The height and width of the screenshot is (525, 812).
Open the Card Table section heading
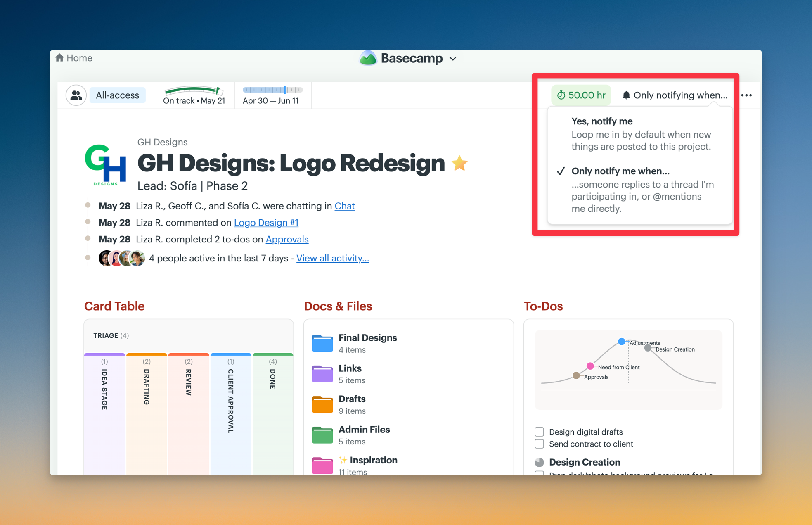click(114, 306)
